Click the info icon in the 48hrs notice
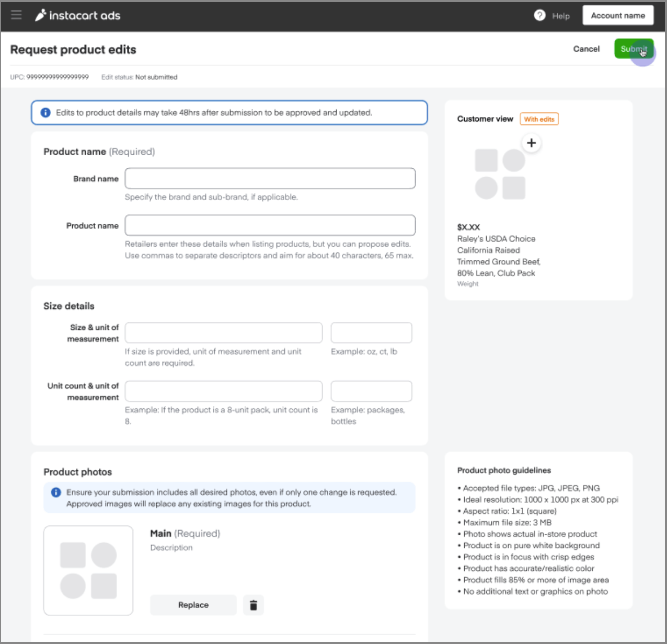Screen dimensions: 667x644 pyautogui.click(x=45, y=112)
